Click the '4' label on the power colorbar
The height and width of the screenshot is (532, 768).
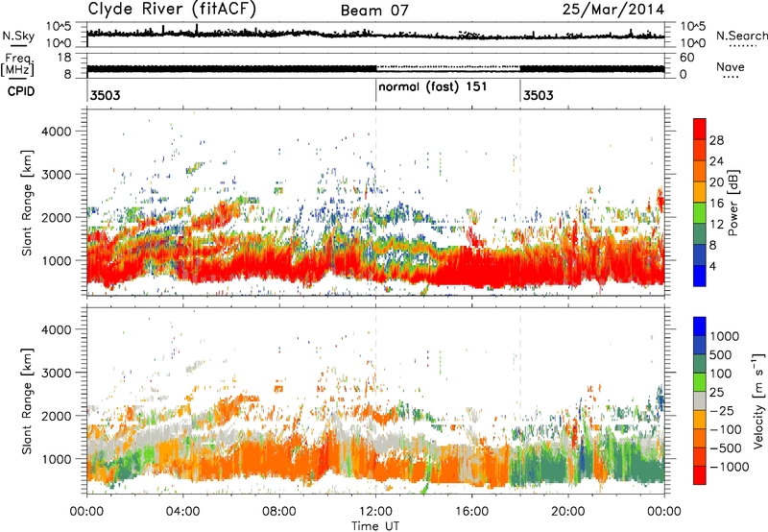click(x=712, y=267)
